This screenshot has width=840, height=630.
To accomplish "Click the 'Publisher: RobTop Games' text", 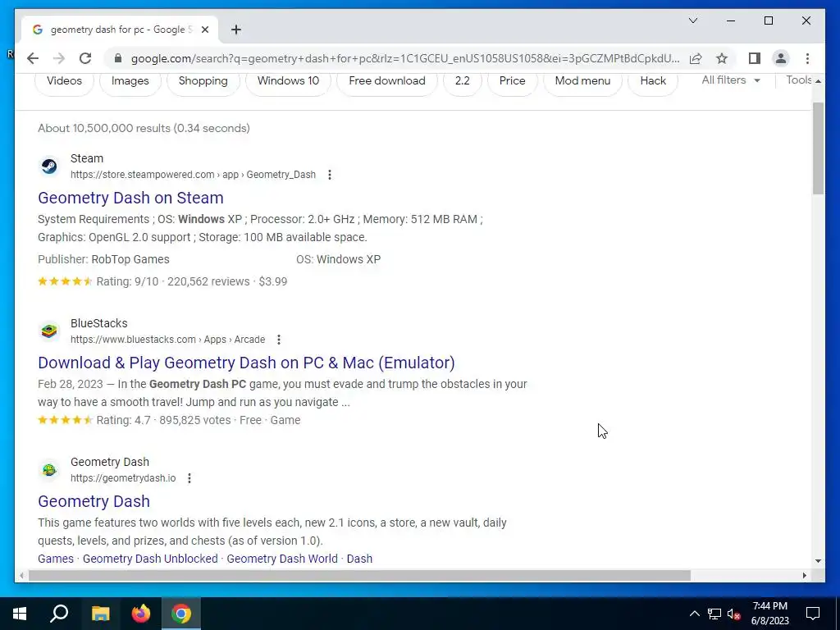I will tap(103, 259).
